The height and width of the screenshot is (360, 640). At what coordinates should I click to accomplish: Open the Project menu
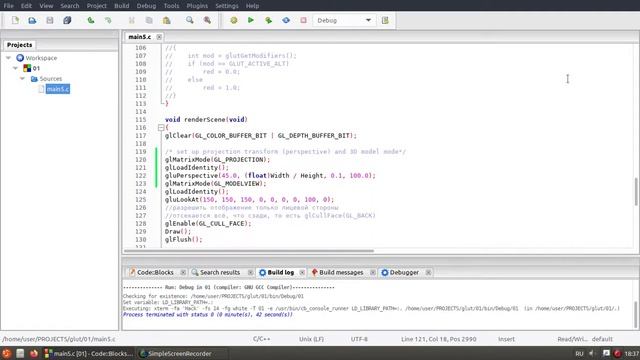(x=97, y=6)
